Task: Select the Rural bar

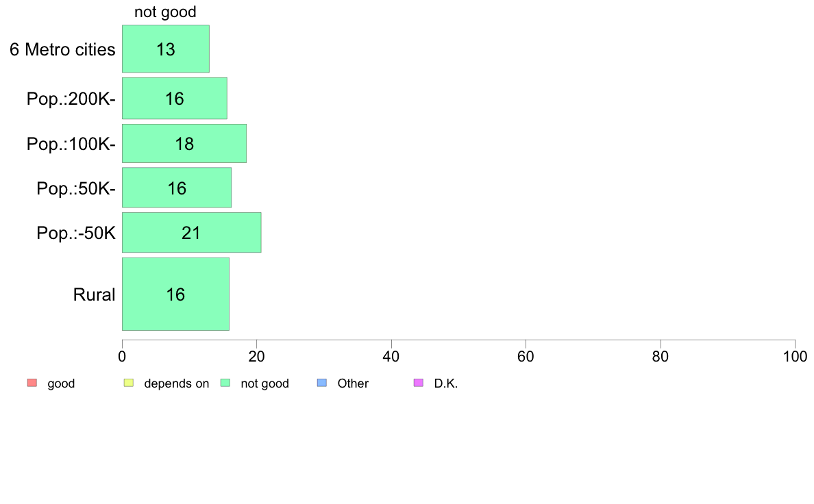Action: (175, 294)
